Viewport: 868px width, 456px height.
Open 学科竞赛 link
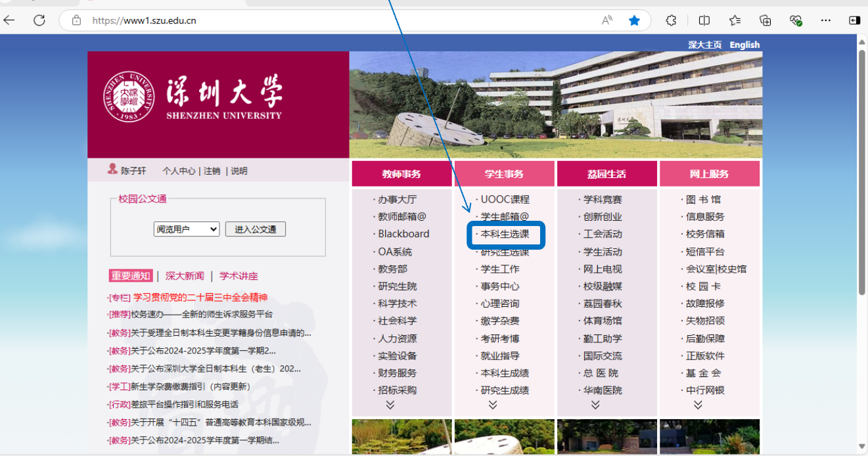603,199
